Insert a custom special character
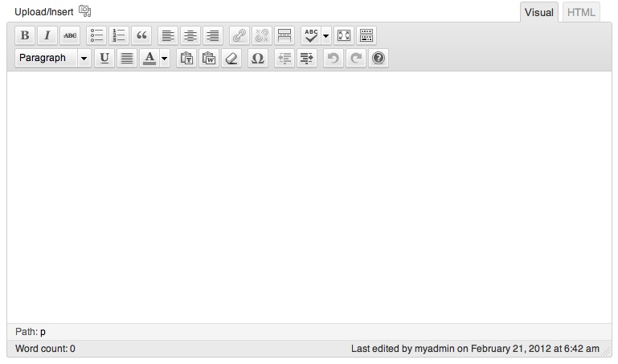The width and height of the screenshot is (618, 364). click(257, 59)
